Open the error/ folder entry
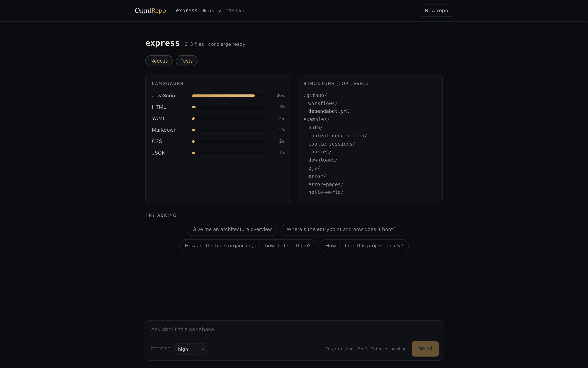This screenshot has height=368, width=588. coord(317,176)
